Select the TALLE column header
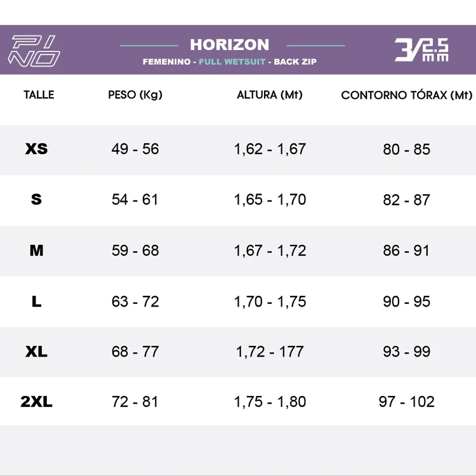 [x=39, y=95]
